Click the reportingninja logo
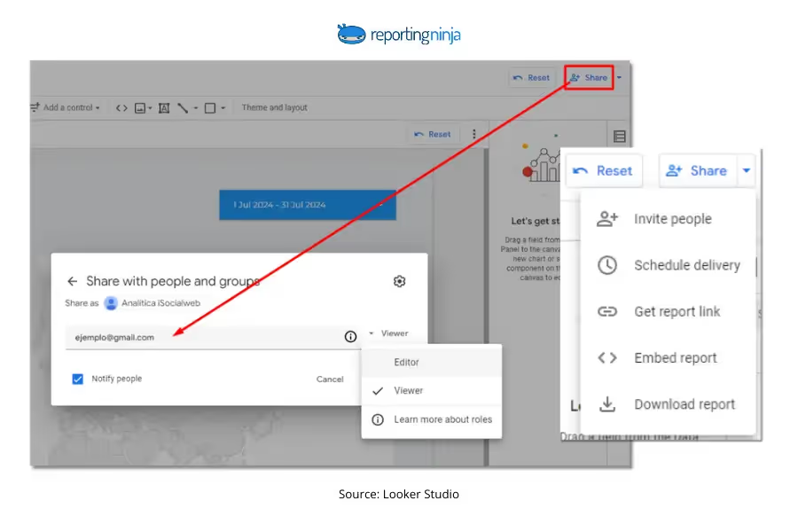798x532 pixels. (x=399, y=35)
